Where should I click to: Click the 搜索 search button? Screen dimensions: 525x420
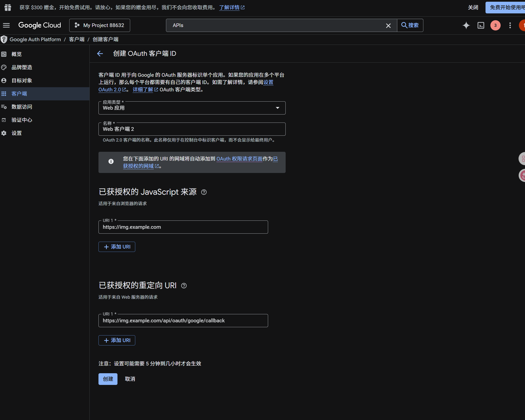(410, 25)
